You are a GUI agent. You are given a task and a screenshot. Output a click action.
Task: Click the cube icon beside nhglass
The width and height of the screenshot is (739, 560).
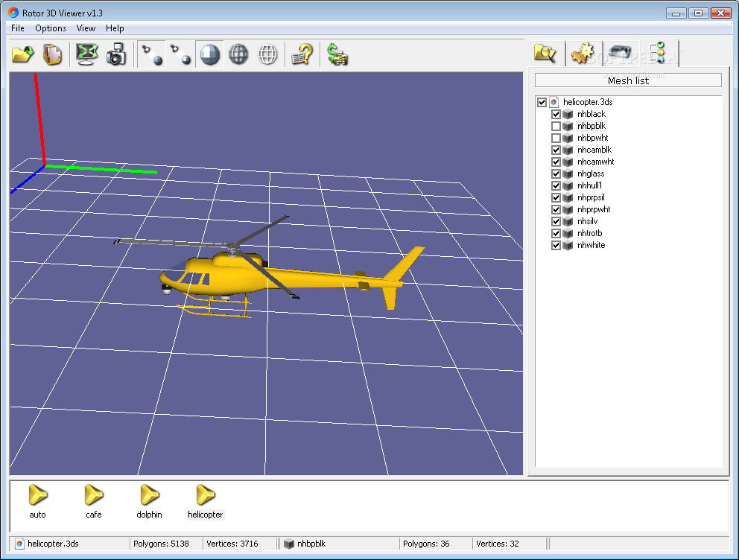click(x=568, y=174)
